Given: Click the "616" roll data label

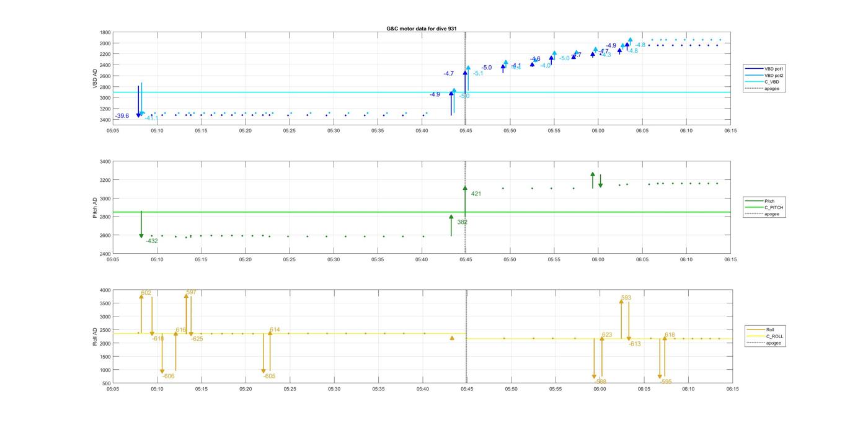Looking at the screenshot, I should tap(181, 330).
